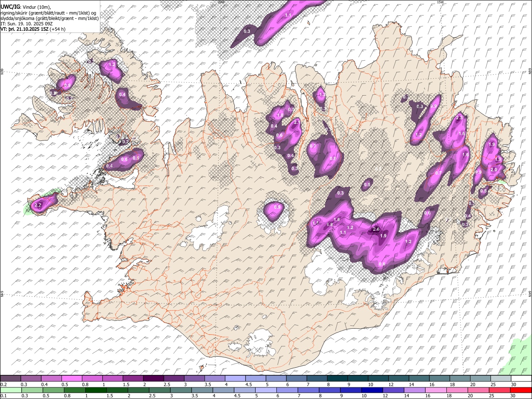Image resolution: width=532 pixels, height=399 pixels.
Task: Click the 15W longitude label at top
Action: tap(441, 2)
